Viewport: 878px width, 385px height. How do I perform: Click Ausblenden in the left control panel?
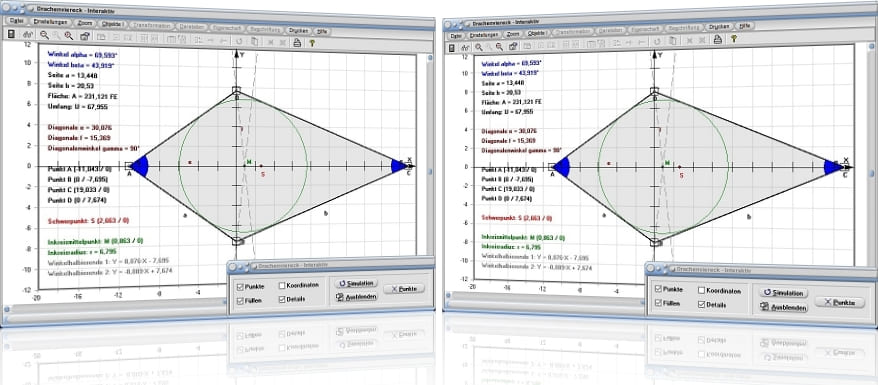[356, 297]
